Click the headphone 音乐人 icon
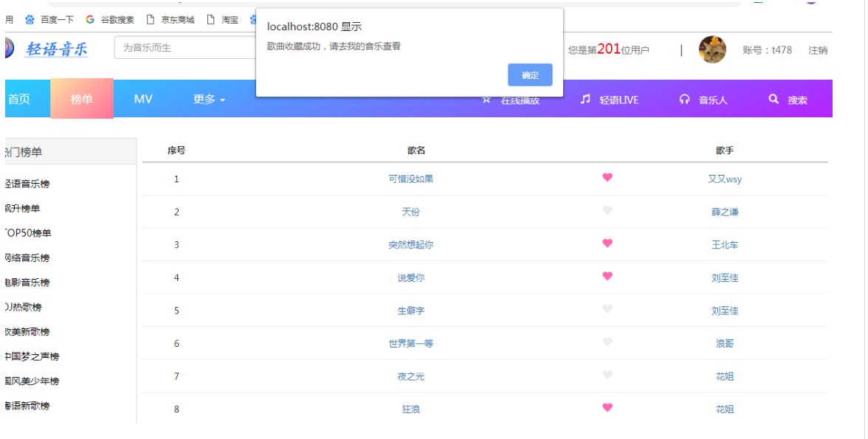868x439 pixels. [684, 100]
